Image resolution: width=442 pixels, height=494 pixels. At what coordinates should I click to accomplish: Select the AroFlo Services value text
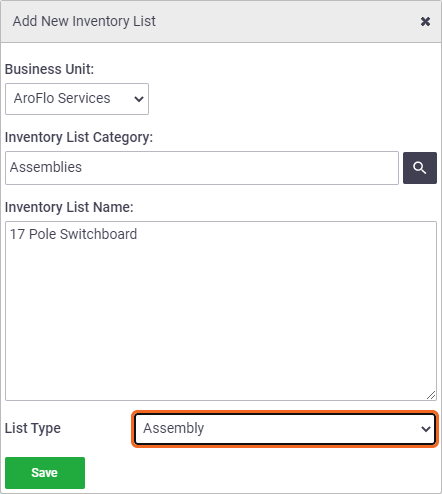pyautogui.click(x=62, y=98)
